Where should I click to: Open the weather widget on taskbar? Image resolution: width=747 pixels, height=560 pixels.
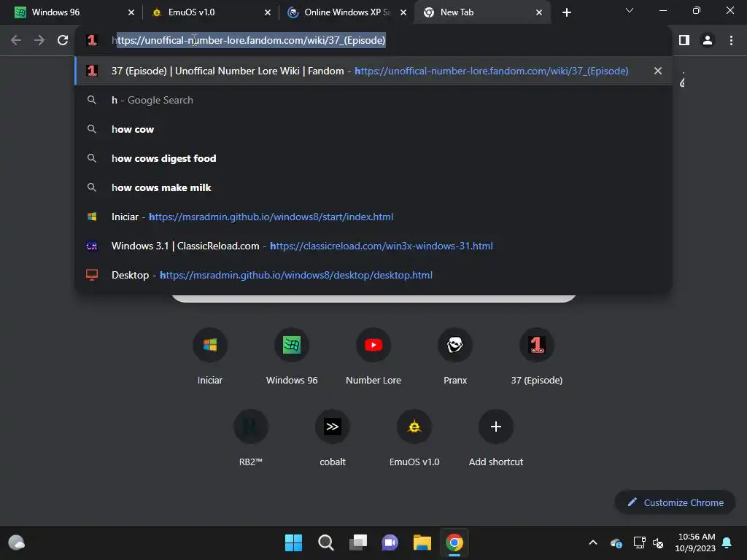(x=17, y=542)
